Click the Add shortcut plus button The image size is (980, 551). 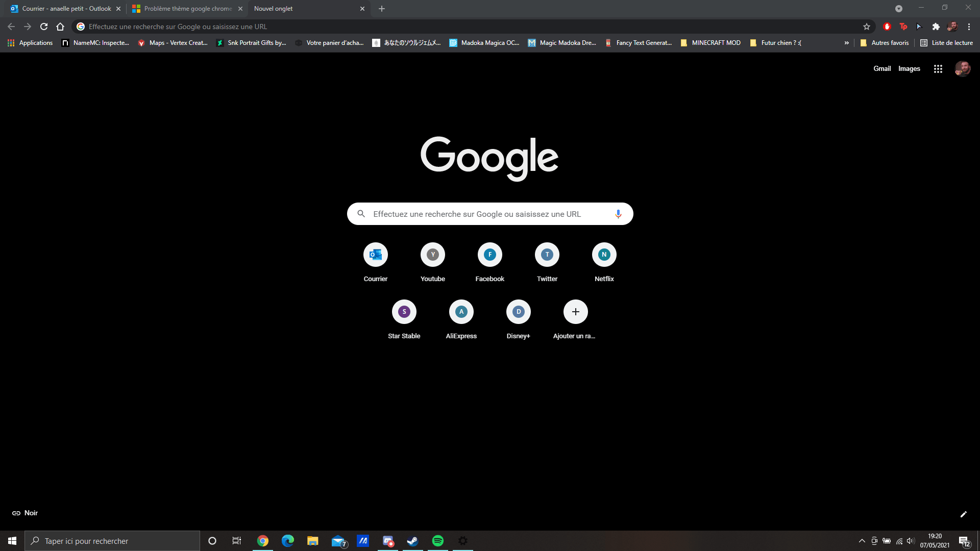coord(575,312)
